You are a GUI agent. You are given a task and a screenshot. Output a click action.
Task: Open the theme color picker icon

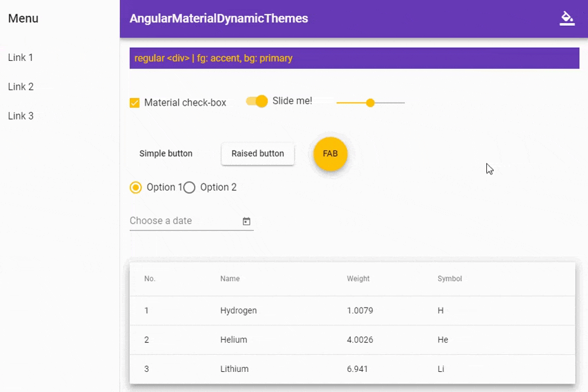click(567, 18)
